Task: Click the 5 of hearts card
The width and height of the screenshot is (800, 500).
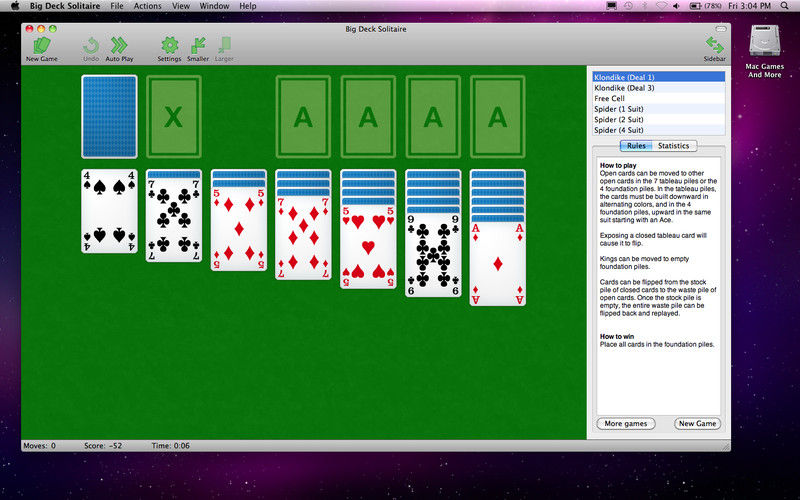Action: (x=368, y=247)
